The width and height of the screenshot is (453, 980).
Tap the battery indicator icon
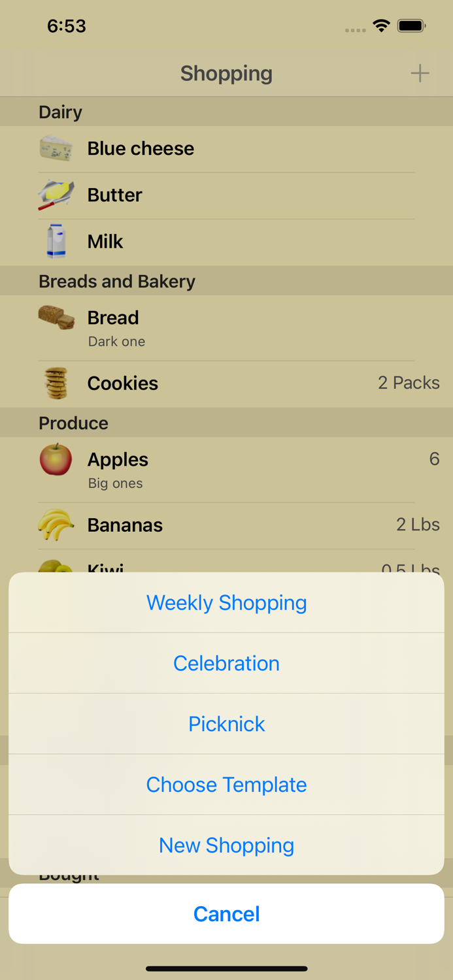point(412,26)
